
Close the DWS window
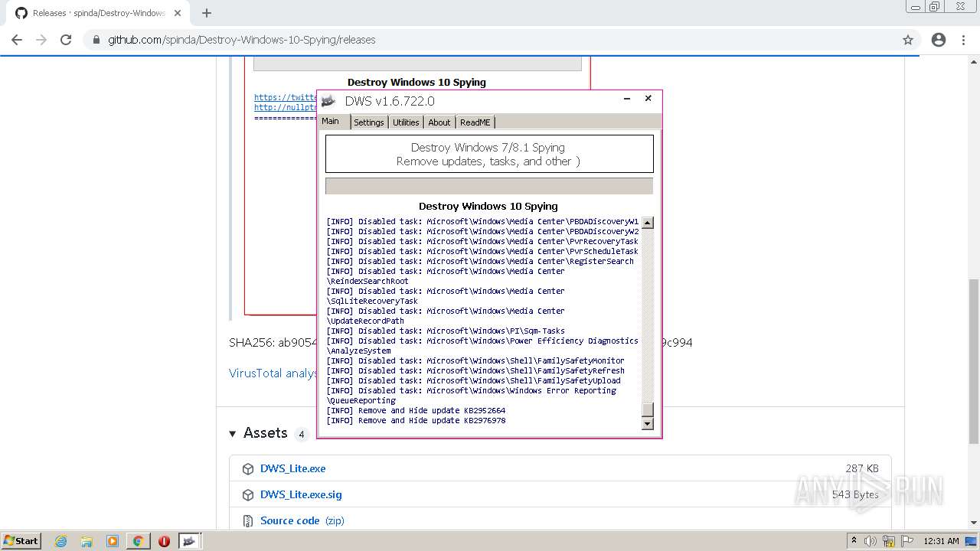coord(648,99)
